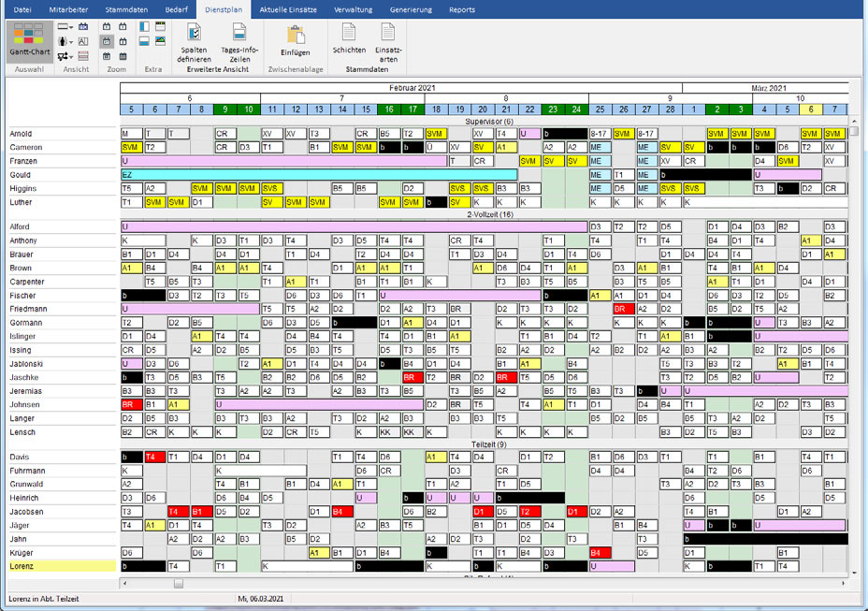This screenshot has width=868, height=611.
Task: Select the Supervisor (6) group header
Action: pos(489,122)
